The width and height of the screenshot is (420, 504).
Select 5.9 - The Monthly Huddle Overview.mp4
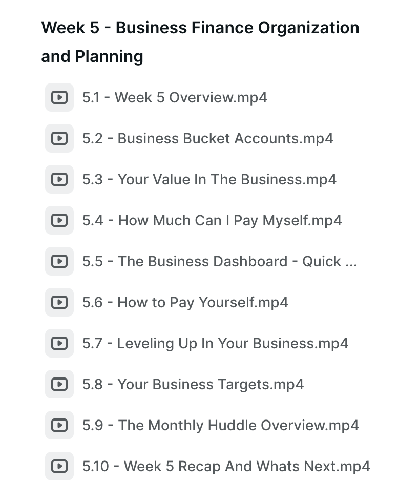pos(220,425)
